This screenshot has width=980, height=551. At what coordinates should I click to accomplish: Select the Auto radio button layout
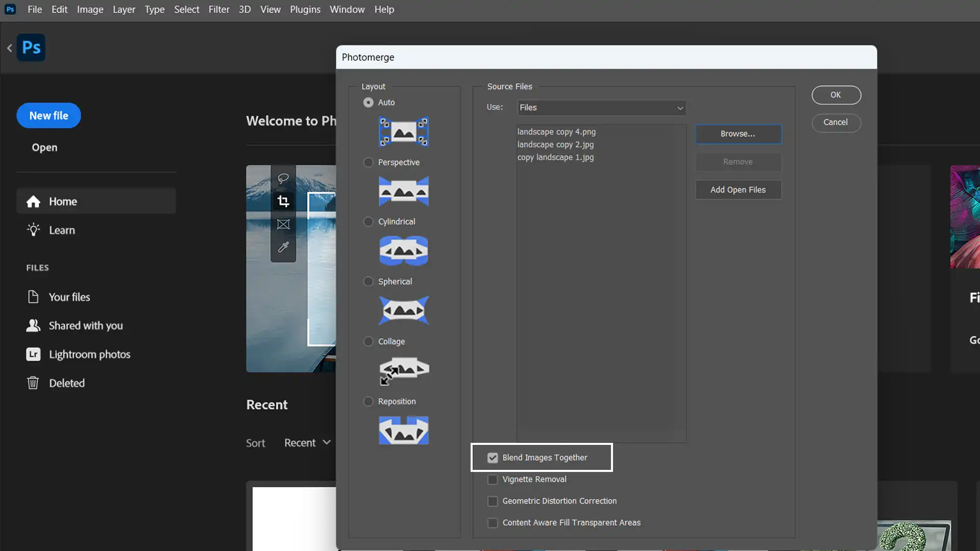pos(368,102)
